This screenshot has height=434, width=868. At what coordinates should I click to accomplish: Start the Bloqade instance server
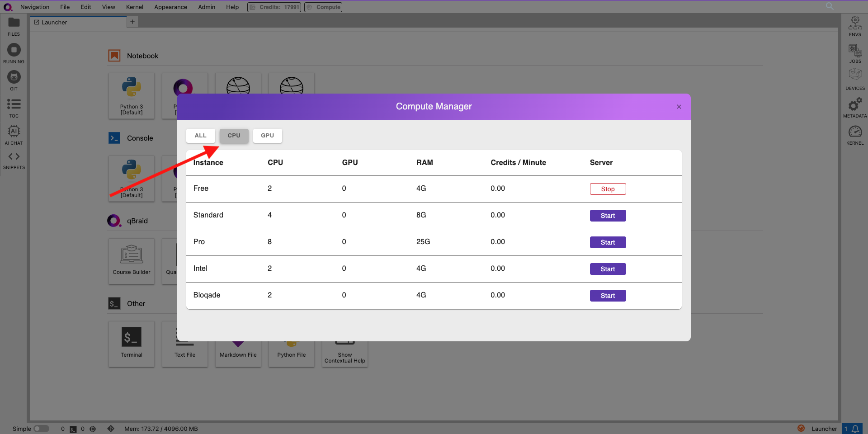click(x=608, y=296)
